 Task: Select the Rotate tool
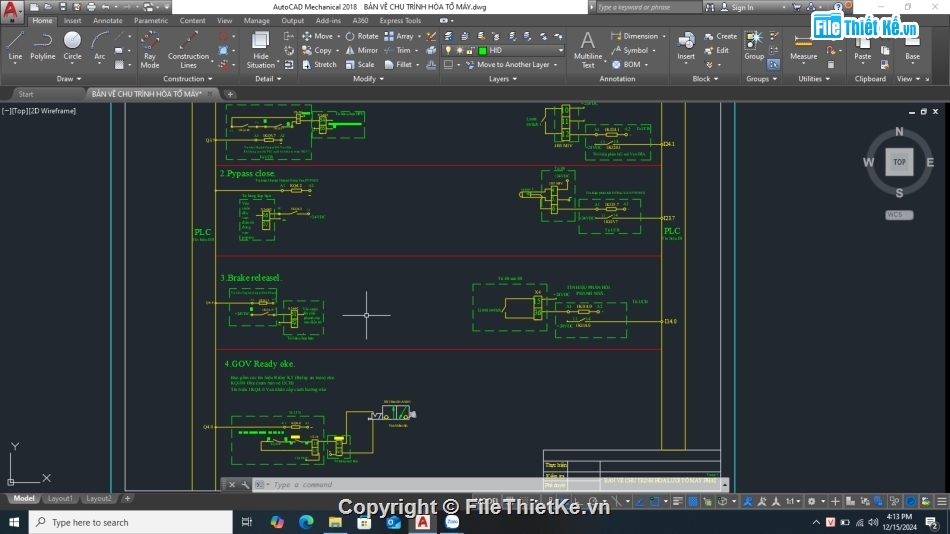pos(362,36)
